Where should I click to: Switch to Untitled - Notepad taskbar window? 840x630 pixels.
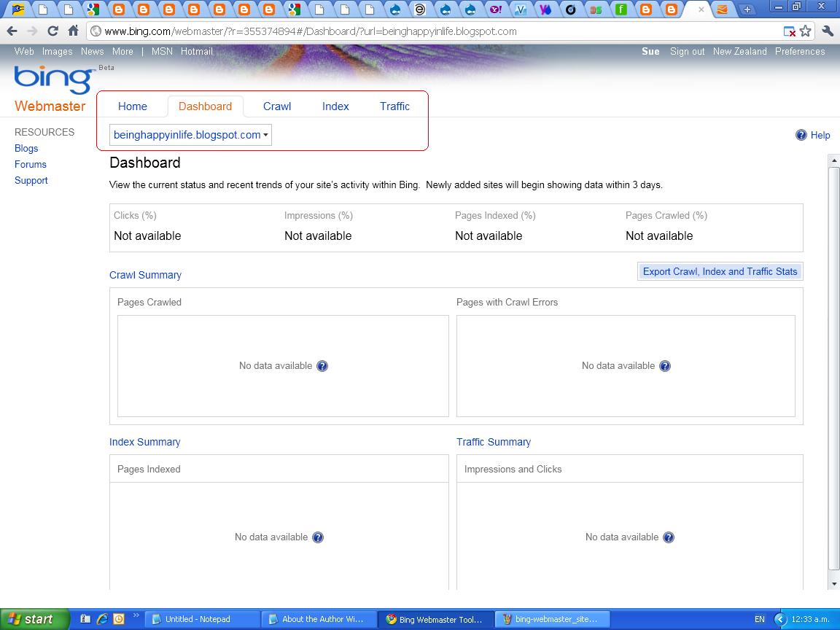point(202,619)
